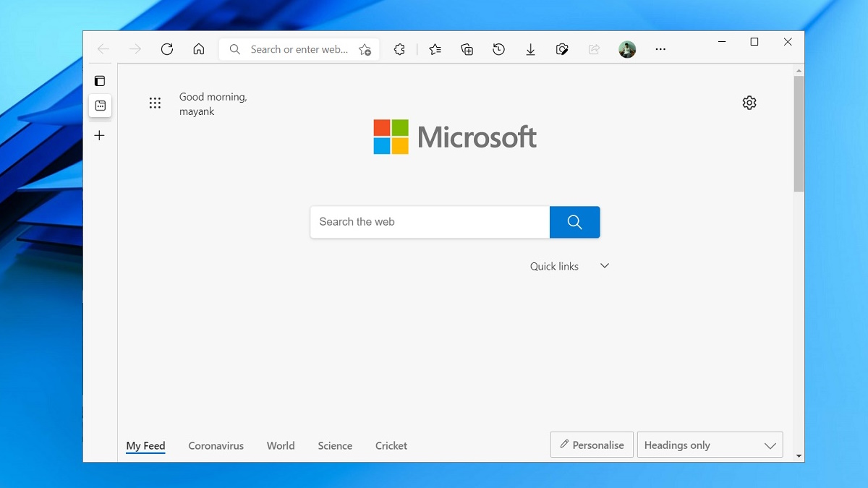Click the Good morning, mayank greeting
The height and width of the screenshot is (488, 868).
pyautogui.click(x=213, y=104)
